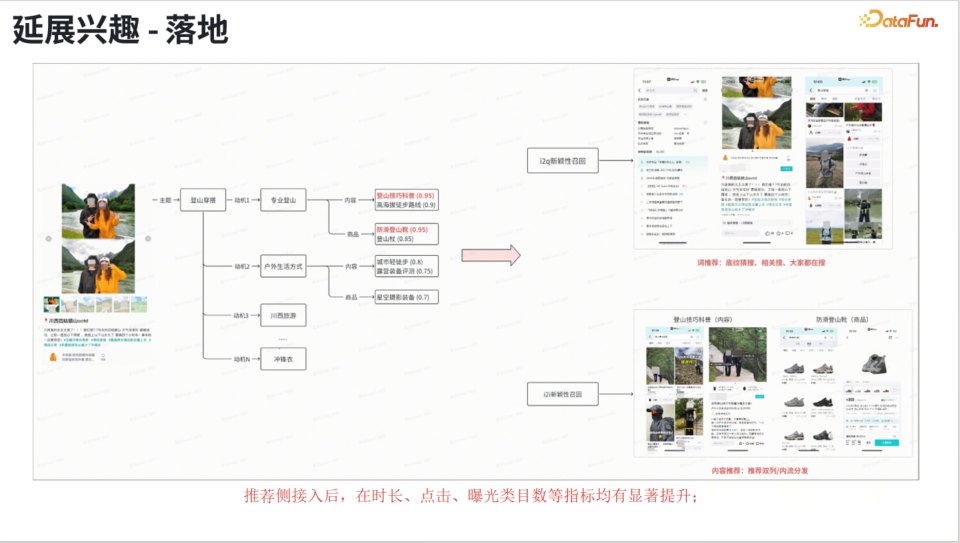Click the 登山杖 (0.85) entry
This screenshot has height=543, width=960.
click(x=395, y=239)
